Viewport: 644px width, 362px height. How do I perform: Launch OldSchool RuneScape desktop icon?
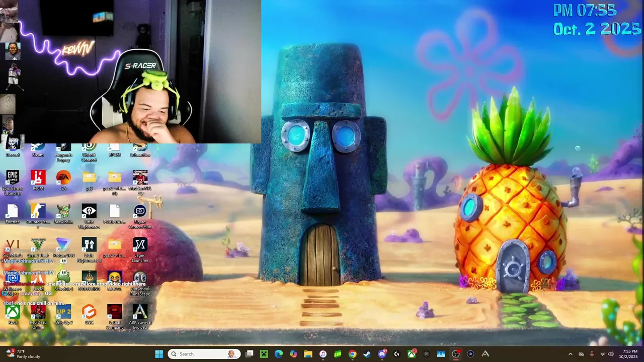(x=140, y=284)
